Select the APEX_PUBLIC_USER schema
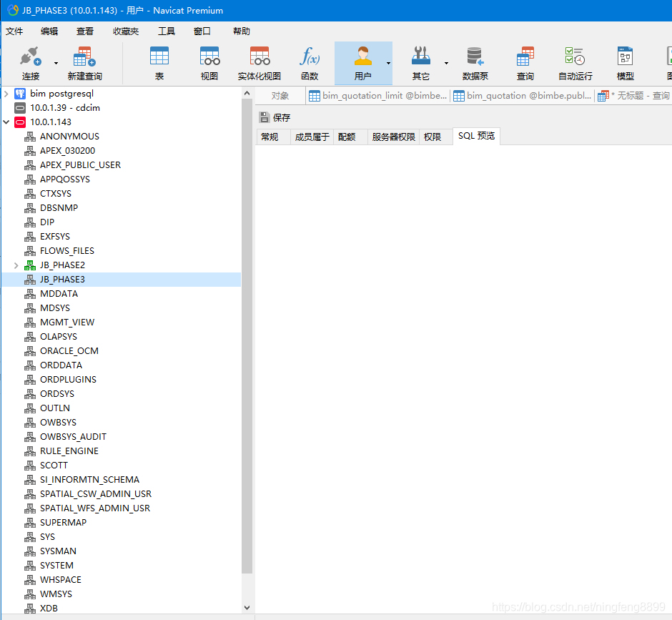Viewport: 672px width, 620px height. [x=80, y=165]
